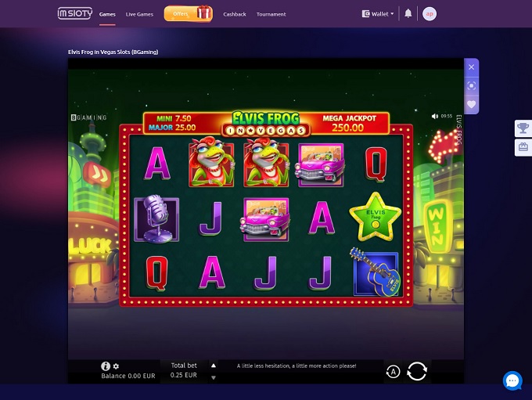This screenshot has height=400, width=532.
Task: Open live chat support bubble
Action: (x=512, y=380)
